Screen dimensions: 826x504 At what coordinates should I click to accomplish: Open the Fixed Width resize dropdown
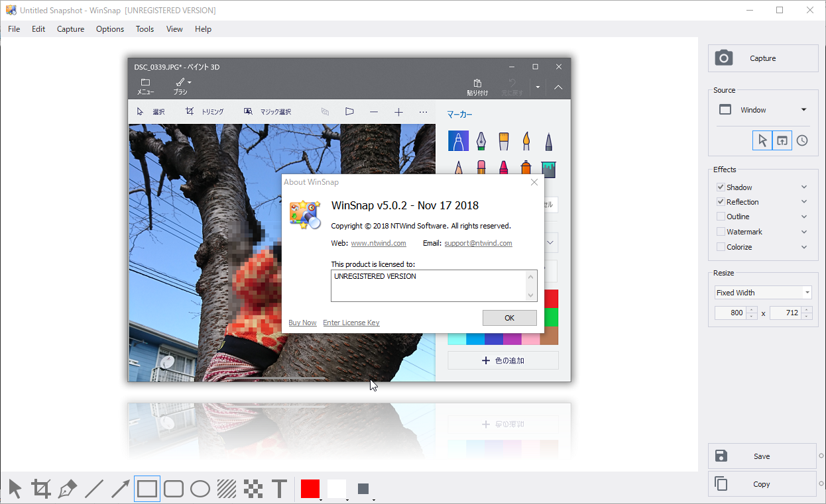point(763,292)
